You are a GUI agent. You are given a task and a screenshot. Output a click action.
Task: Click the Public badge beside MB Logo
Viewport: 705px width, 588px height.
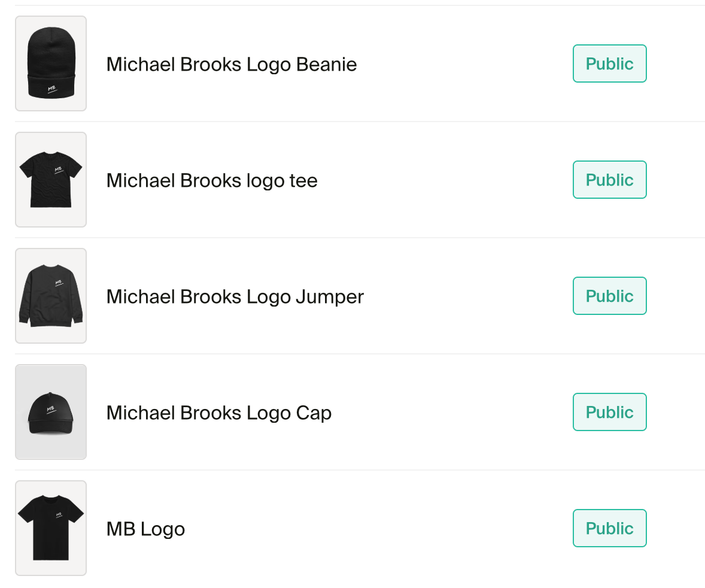pos(609,528)
